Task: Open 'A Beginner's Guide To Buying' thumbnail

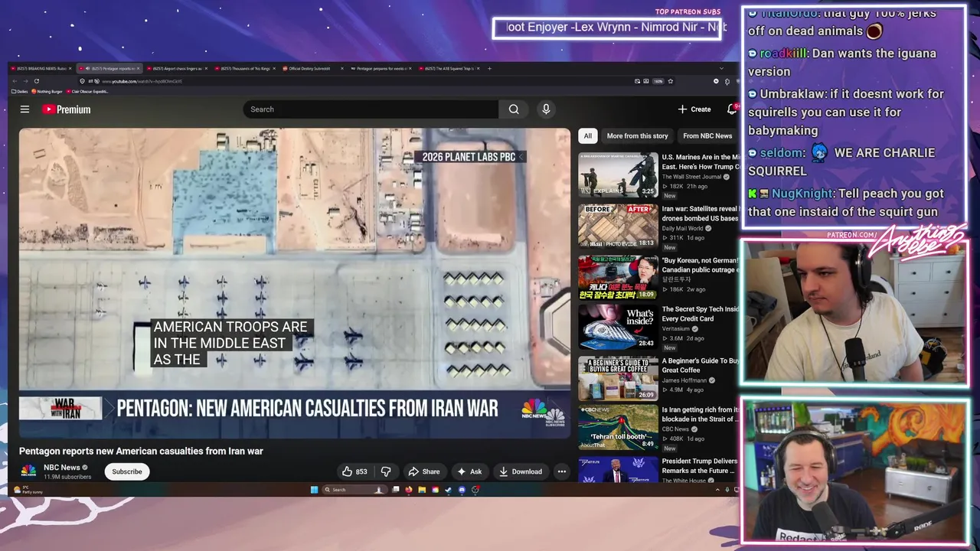Action: point(618,378)
